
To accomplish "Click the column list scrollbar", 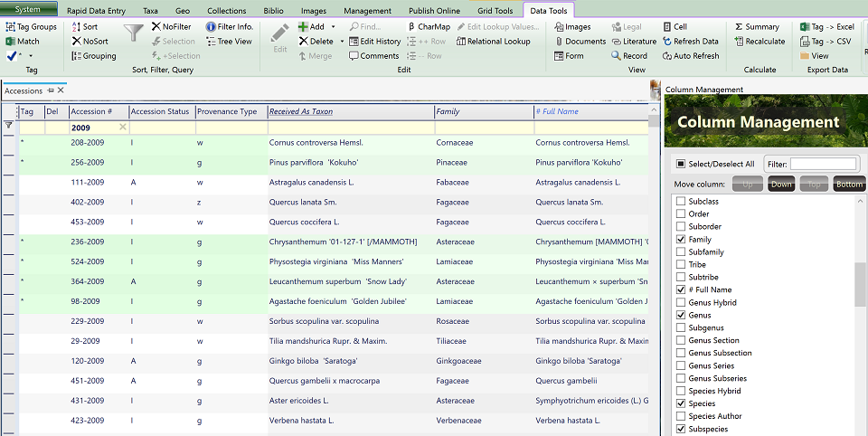I will pyautogui.click(x=860, y=284).
